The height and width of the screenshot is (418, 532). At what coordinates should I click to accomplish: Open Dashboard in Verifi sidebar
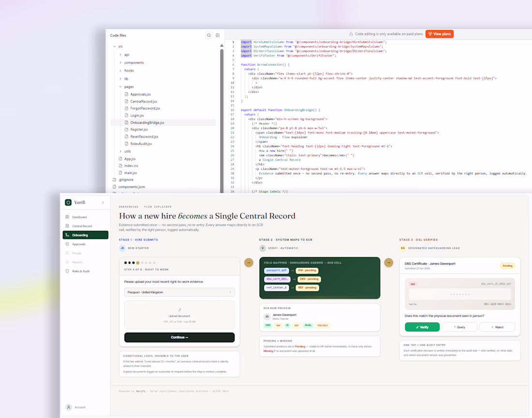[86, 217]
